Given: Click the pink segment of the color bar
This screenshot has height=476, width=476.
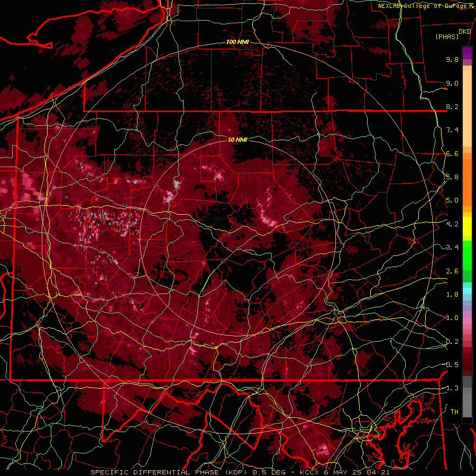Looking at the screenshot, I should (x=467, y=321).
